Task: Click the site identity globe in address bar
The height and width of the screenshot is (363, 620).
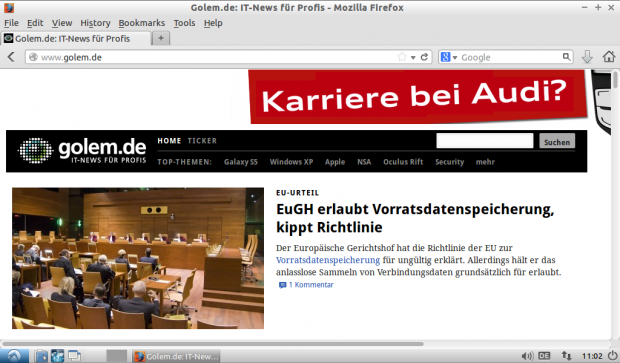Action: [x=33, y=57]
